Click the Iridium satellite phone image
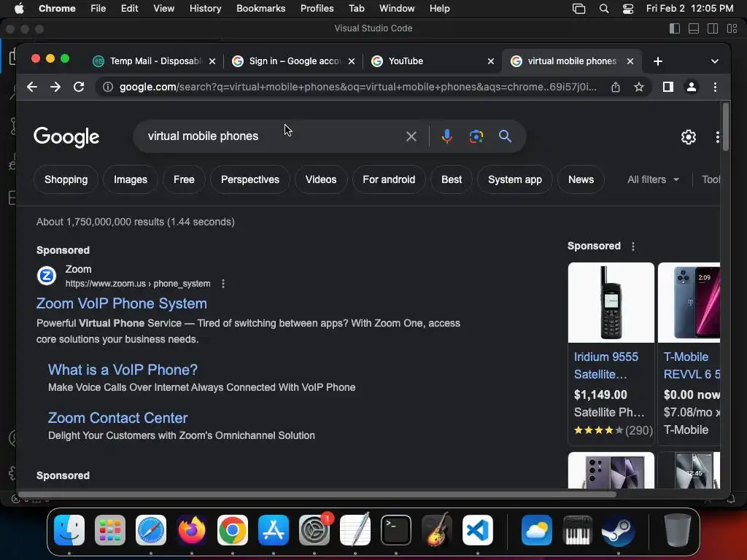This screenshot has height=560, width=747. click(x=611, y=303)
